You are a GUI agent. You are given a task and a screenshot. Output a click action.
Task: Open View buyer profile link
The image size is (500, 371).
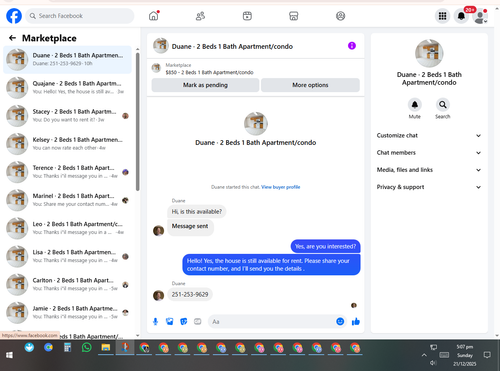(x=281, y=187)
